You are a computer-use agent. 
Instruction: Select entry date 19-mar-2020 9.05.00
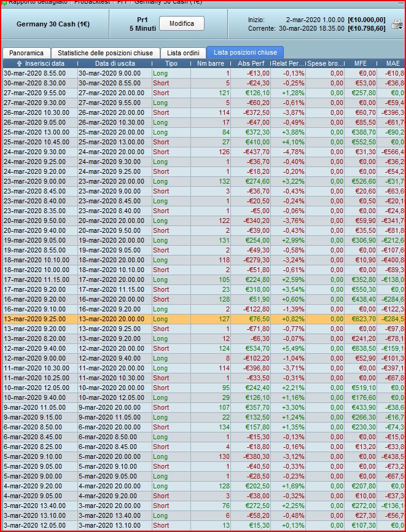(x=34, y=241)
